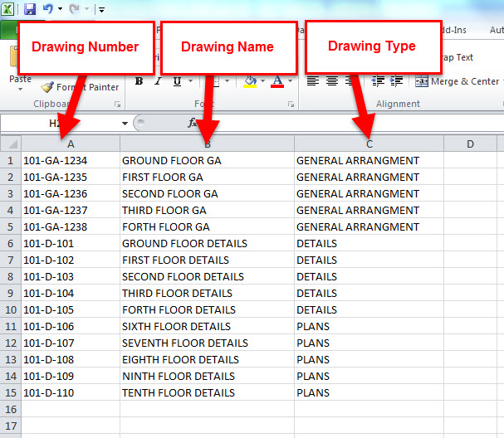Center align the text
The width and height of the screenshot is (504, 438).
332,81
